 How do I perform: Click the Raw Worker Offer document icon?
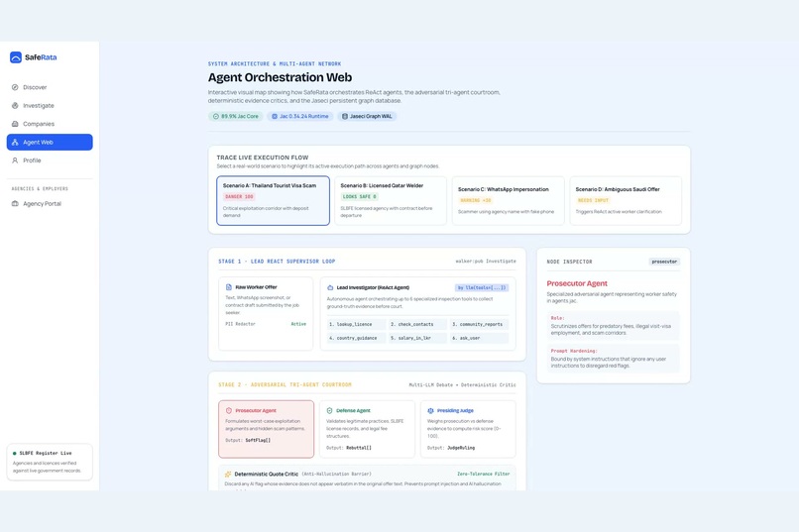[x=229, y=287]
